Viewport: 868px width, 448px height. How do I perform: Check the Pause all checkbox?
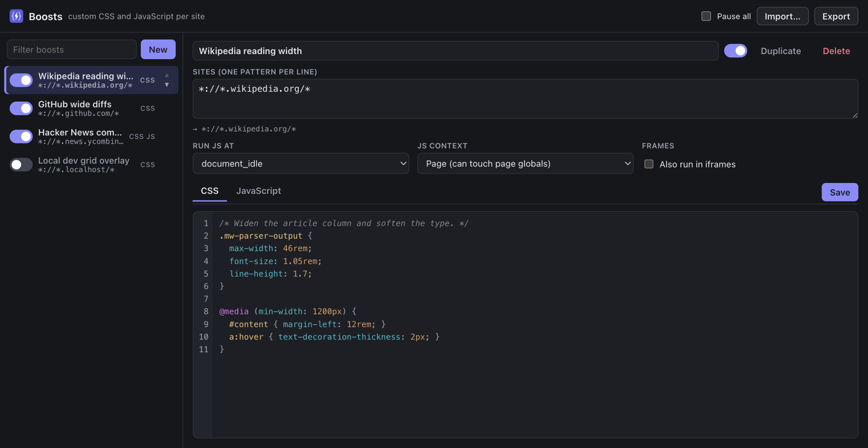(706, 16)
